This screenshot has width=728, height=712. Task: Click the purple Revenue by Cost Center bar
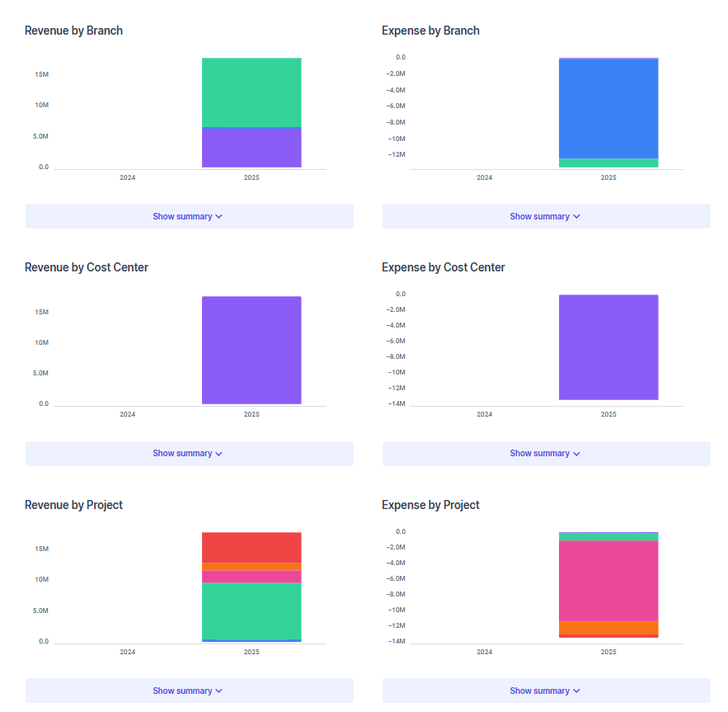pos(251,350)
